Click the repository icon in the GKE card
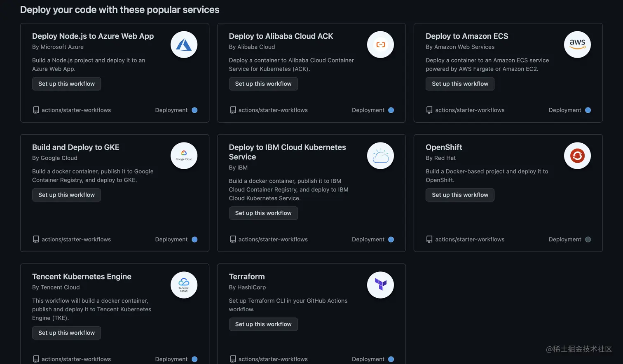 coord(36,239)
